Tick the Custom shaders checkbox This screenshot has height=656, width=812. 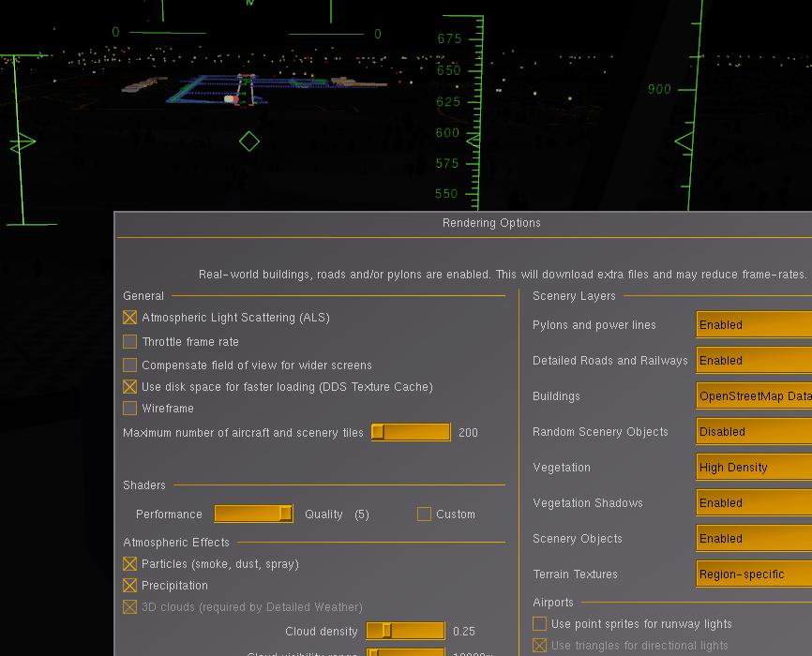tap(424, 514)
